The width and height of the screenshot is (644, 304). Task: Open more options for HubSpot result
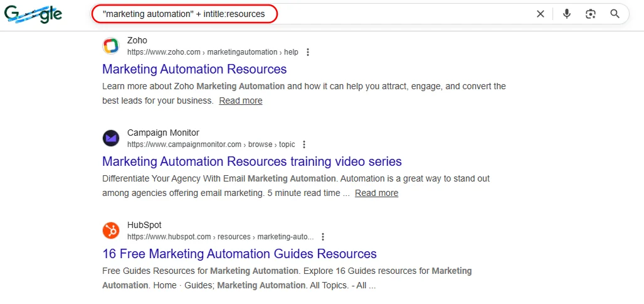[x=323, y=237]
